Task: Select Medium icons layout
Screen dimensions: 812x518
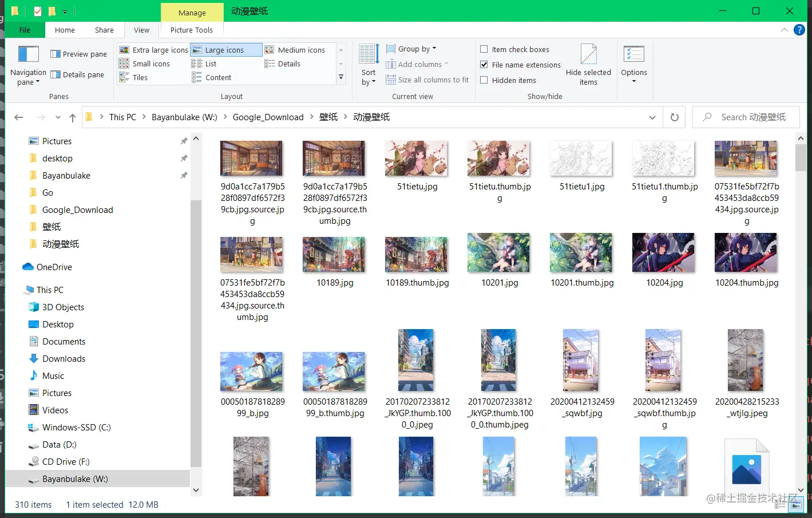Action: coord(294,50)
